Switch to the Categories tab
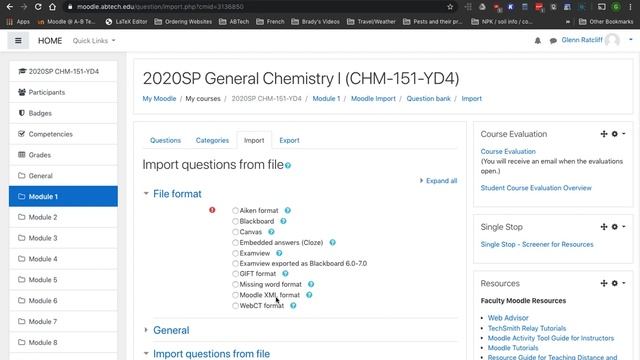640x360 pixels. coord(212,140)
